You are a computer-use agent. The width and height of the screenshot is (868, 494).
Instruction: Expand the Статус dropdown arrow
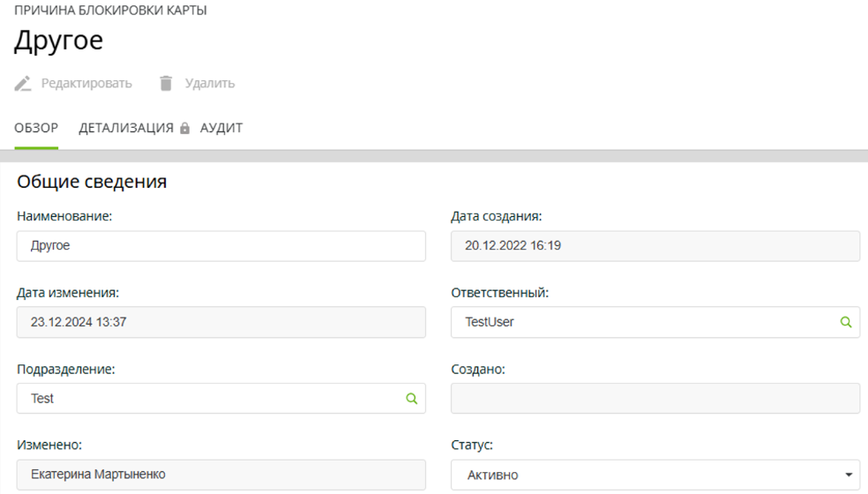[849, 475]
